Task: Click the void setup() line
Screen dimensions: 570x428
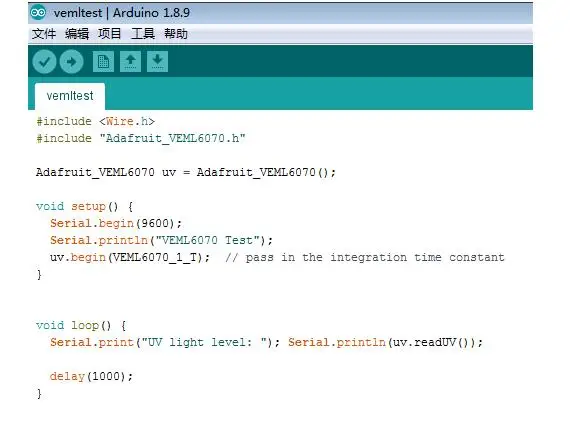Action: click(x=85, y=207)
